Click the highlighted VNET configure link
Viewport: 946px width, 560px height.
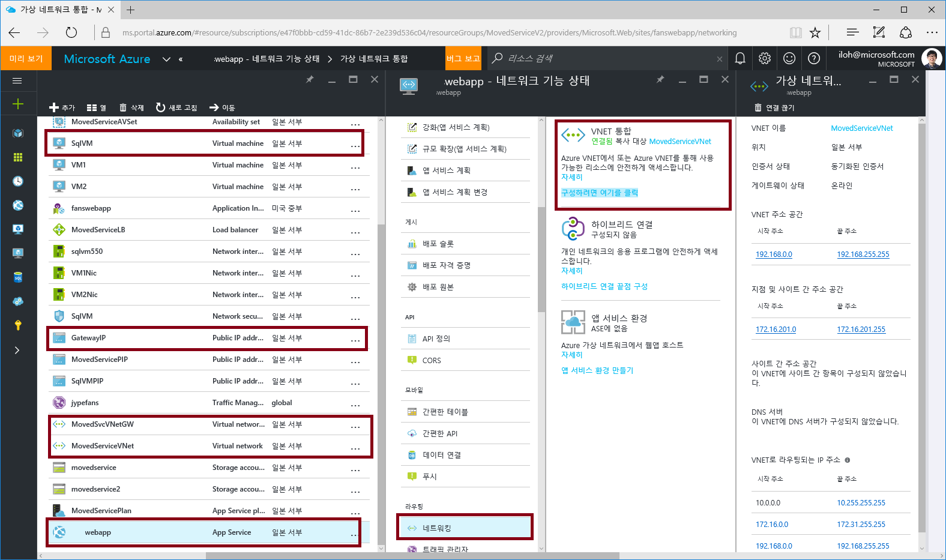pos(600,193)
